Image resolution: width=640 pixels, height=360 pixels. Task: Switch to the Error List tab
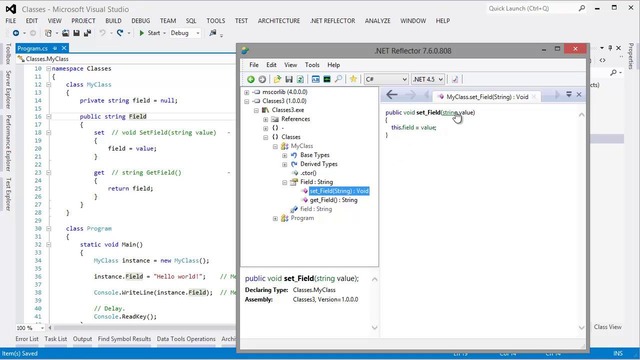point(27,339)
